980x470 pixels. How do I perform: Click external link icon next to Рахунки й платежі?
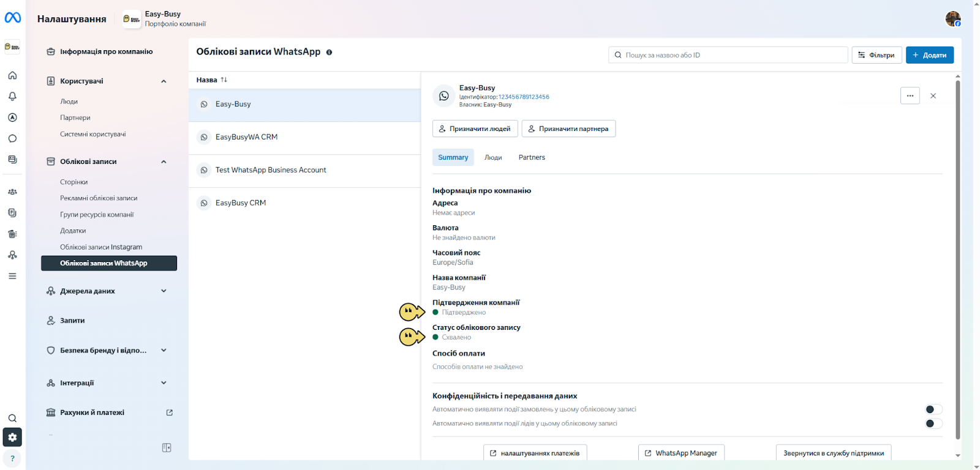(x=170, y=412)
